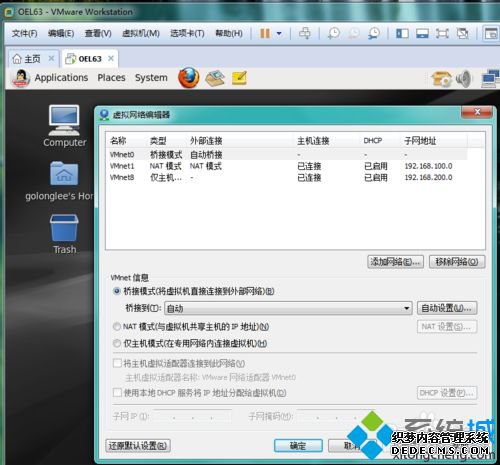Show or hide the library sidebar

coord(402,33)
